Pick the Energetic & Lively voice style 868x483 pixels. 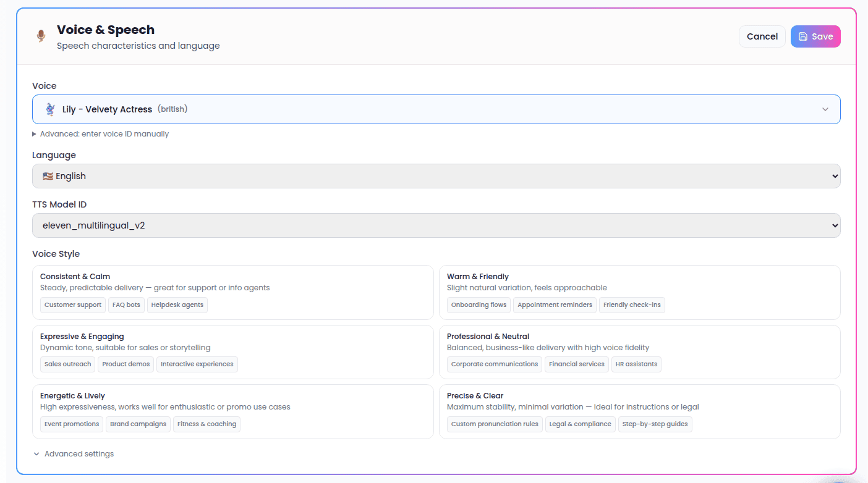(x=232, y=411)
